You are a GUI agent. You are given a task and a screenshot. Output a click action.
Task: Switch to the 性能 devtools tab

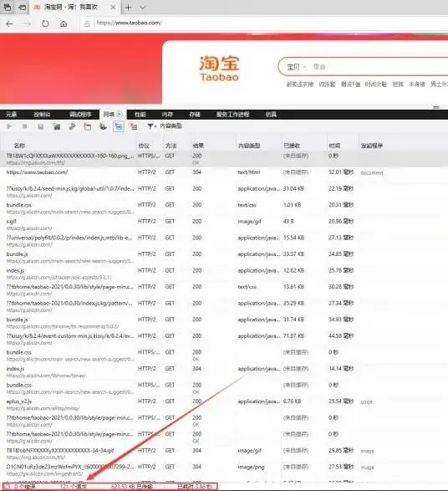(x=140, y=115)
